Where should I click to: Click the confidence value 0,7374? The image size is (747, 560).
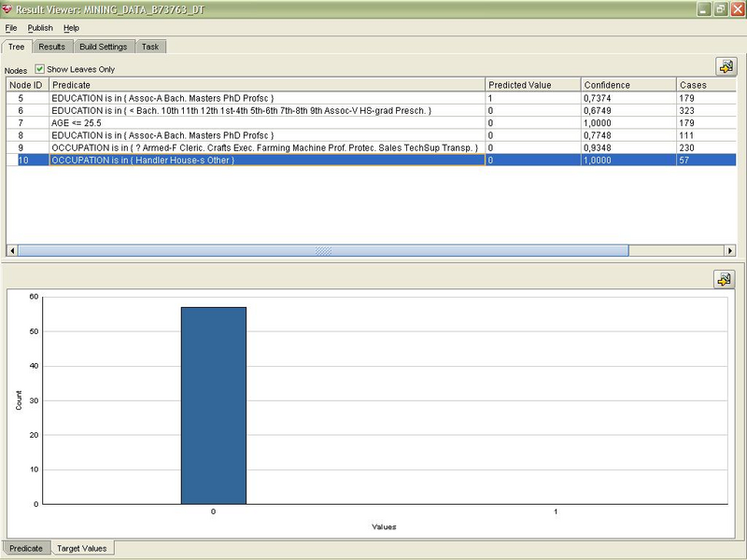(x=598, y=98)
